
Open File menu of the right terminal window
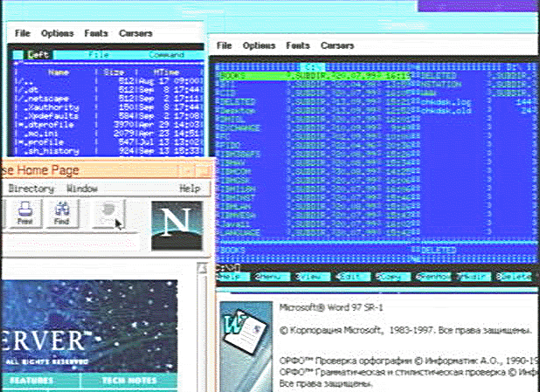click(x=225, y=45)
